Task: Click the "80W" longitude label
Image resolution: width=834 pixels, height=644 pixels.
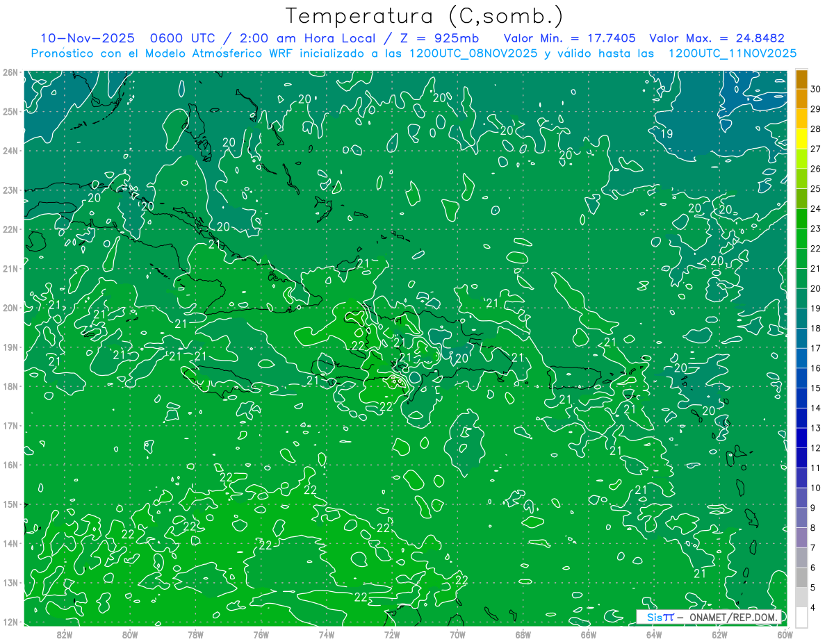Action: coord(130,634)
